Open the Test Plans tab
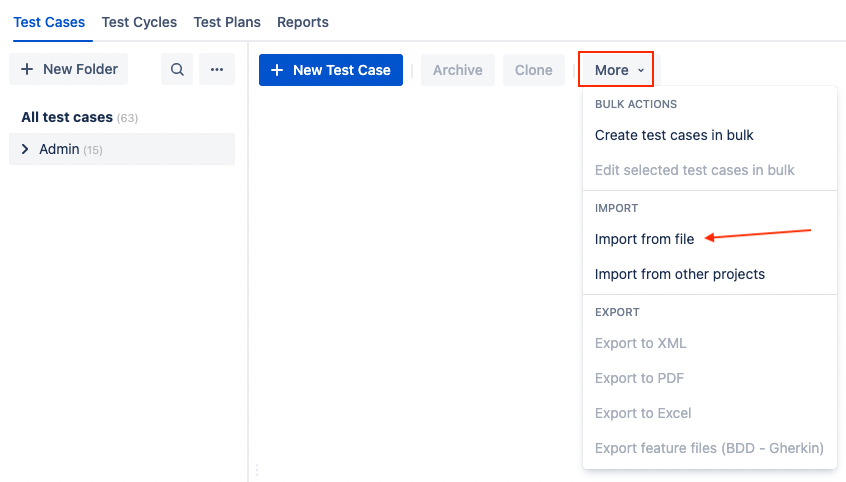This screenshot has width=846, height=482. pyautogui.click(x=227, y=22)
